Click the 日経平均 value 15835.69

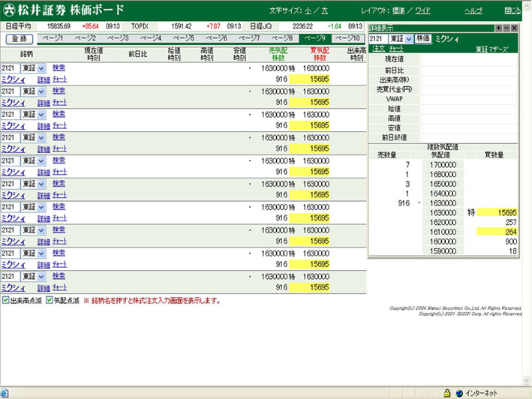click(x=59, y=26)
